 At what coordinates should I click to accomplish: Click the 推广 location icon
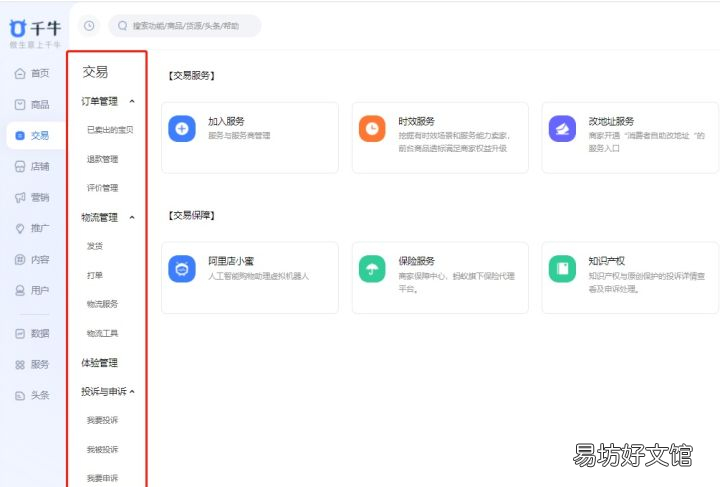click(20, 228)
